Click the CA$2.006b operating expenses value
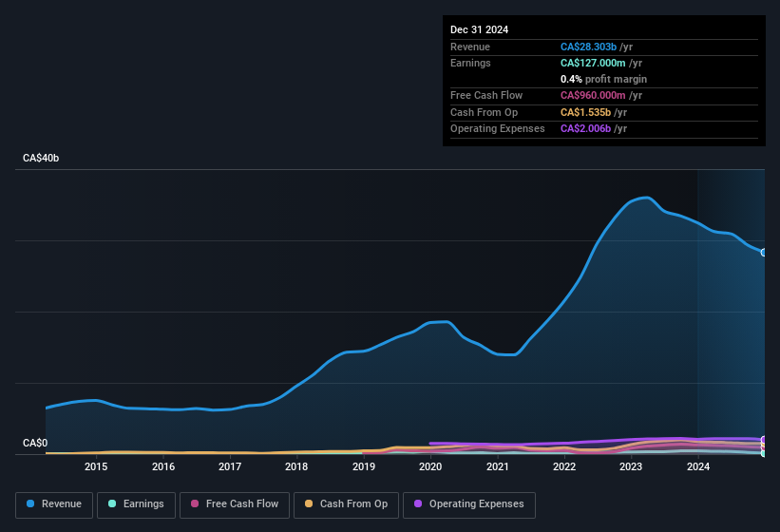 pyautogui.click(x=585, y=129)
